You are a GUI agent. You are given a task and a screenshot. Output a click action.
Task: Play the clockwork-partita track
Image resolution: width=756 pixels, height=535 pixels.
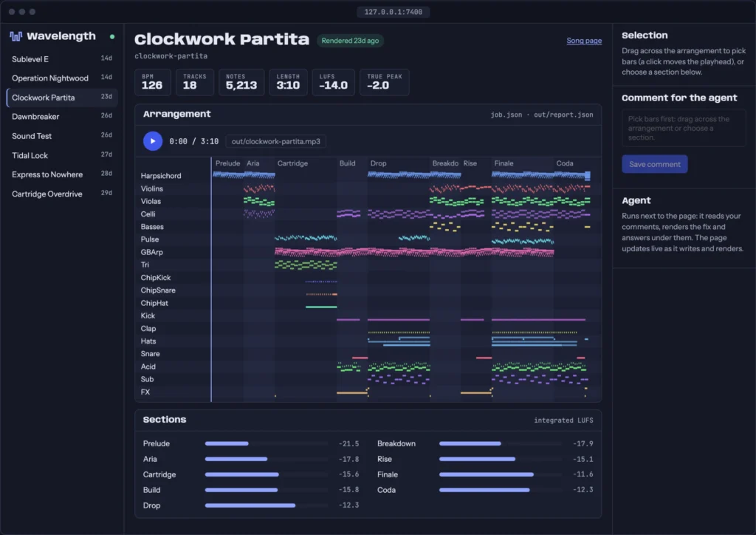tap(152, 141)
